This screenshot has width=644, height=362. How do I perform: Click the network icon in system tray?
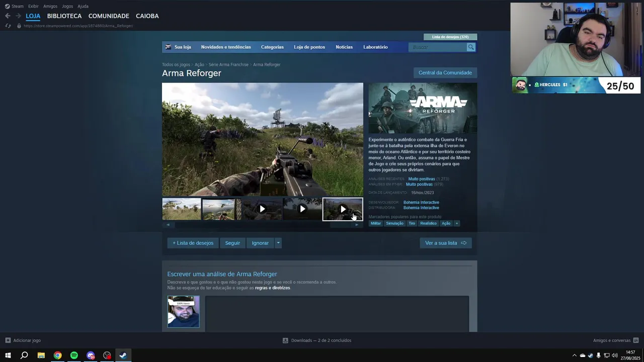coord(606,355)
